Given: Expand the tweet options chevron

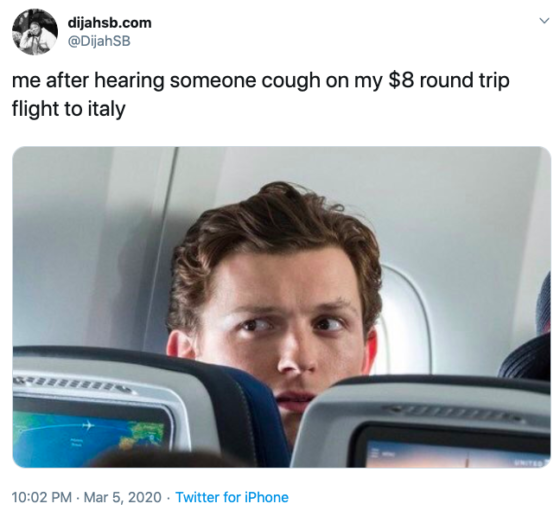Looking at the screenshot, I should pyautogui.click(x=544, y=21).
